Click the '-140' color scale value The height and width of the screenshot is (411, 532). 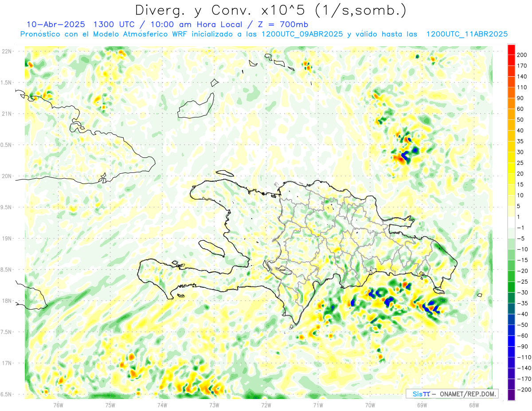(524, 368)
